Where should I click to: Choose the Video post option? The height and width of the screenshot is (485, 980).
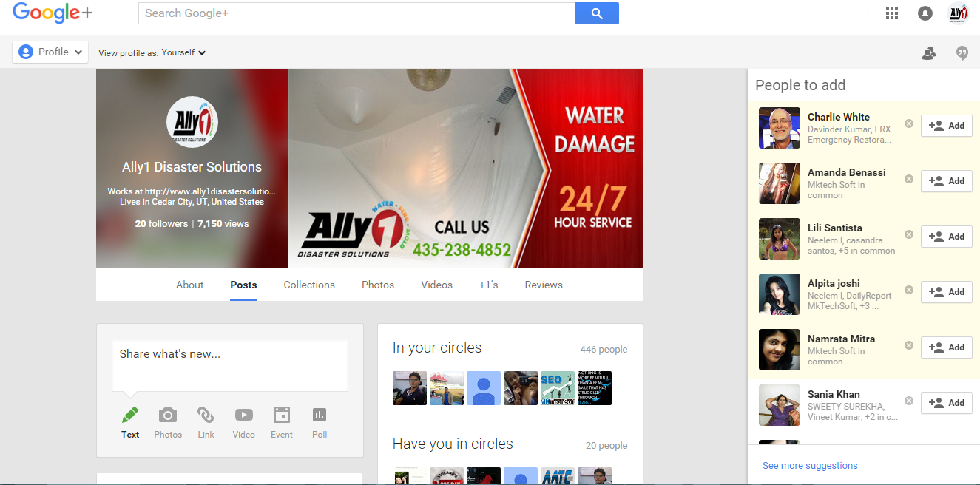pyautogui.click(x=243, y=423)
